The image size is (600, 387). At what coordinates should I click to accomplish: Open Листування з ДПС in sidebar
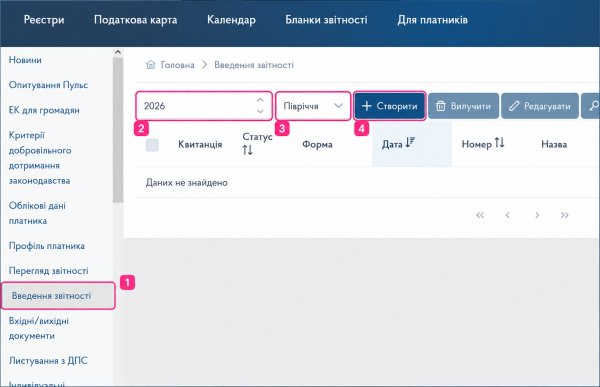tap(48, 361)
